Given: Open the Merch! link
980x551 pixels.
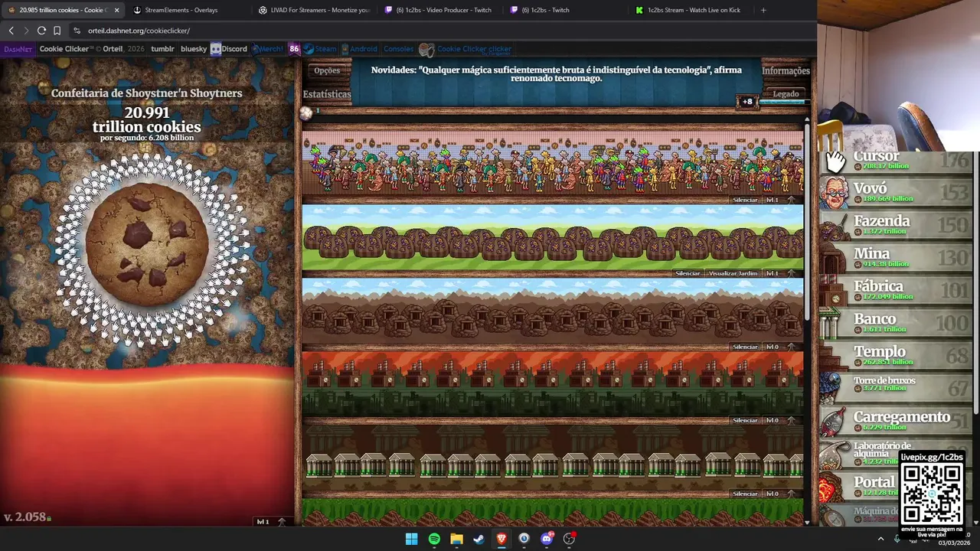Looking at the screenshot, I should (268, 49).
